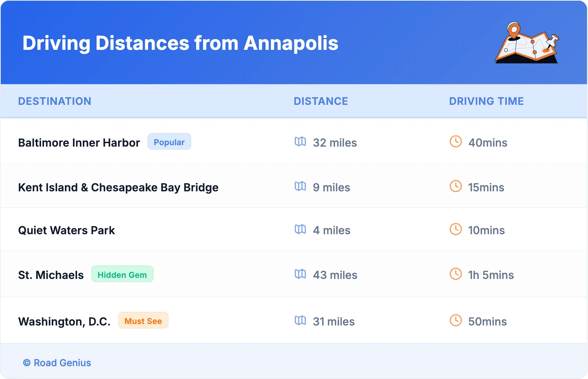Image resolution: width=588 pixels, height=379 pixels.
Task: Select the DRIVING TIME column header
Action: (x=486, y=101)
